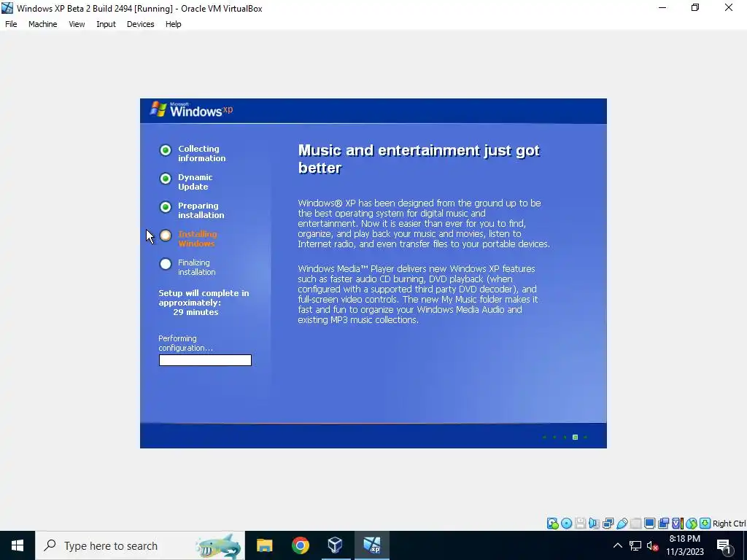Click the Right Ctrl host key label
The width and height of the screenshot is (747, 560).
tap(729, 524)
